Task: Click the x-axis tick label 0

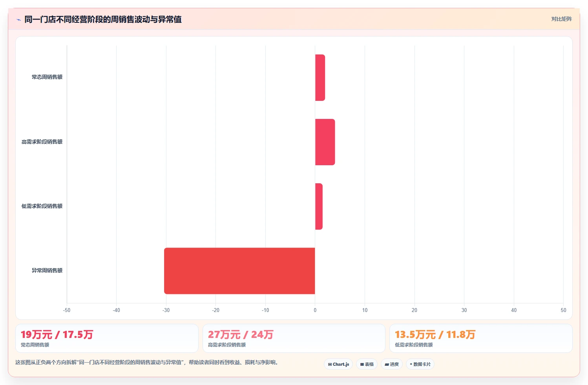Action: tap(315, 310)
